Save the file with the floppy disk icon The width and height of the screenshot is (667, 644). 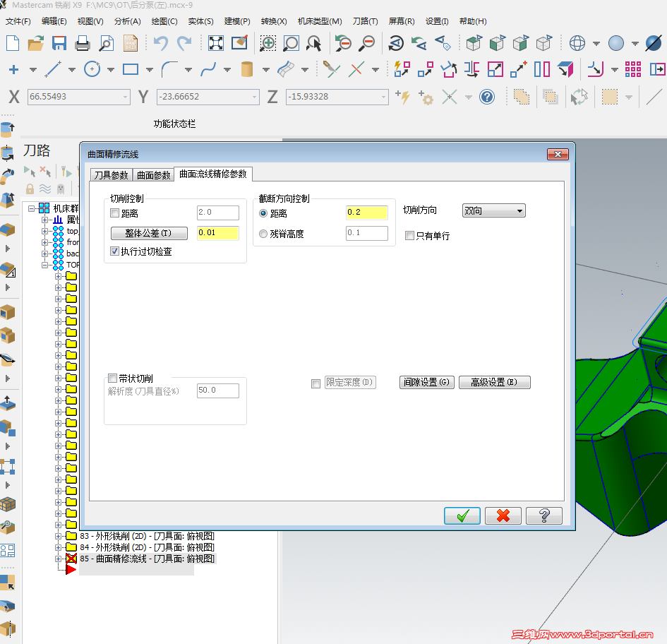(x=59, y=43)
